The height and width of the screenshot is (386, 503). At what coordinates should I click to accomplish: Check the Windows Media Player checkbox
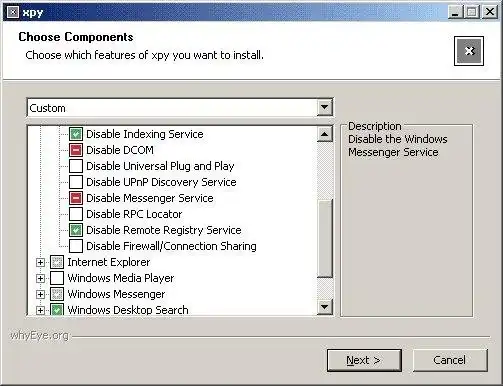pyautogui.click(x=57, y=278)
